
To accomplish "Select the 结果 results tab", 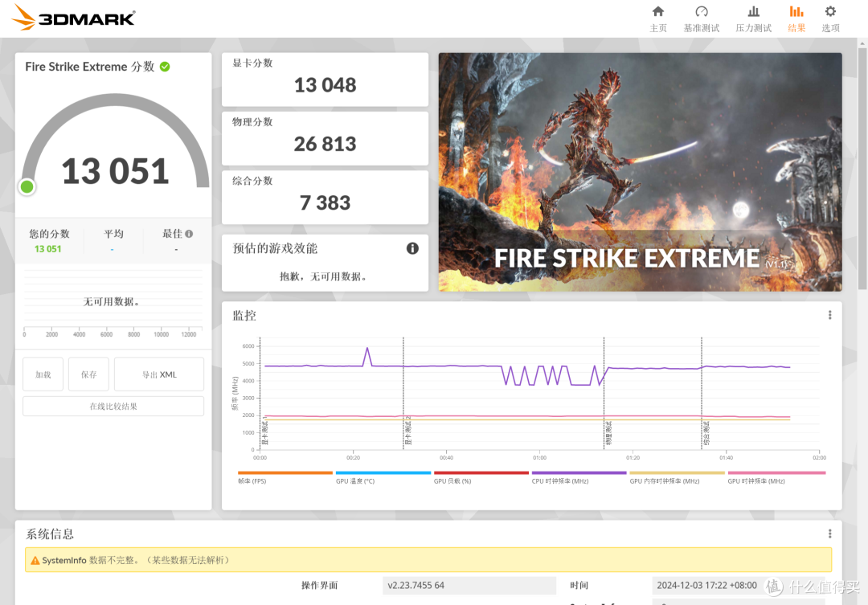I will (x=796, y=18).
